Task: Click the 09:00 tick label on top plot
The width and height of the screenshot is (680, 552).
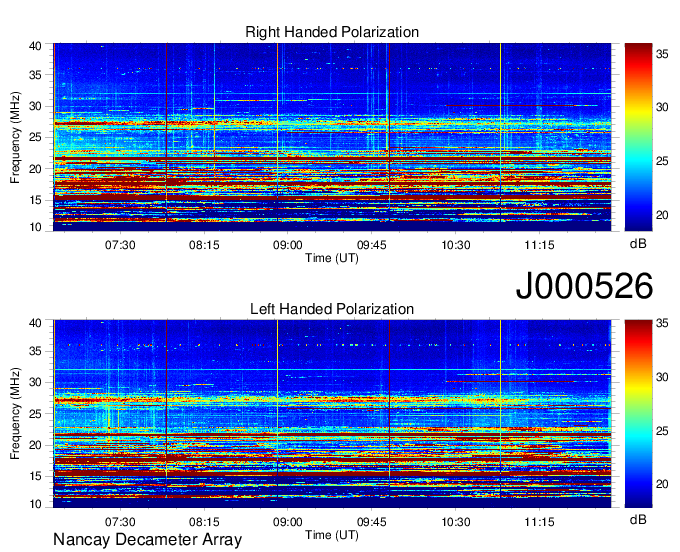Action: click(288, 245)
